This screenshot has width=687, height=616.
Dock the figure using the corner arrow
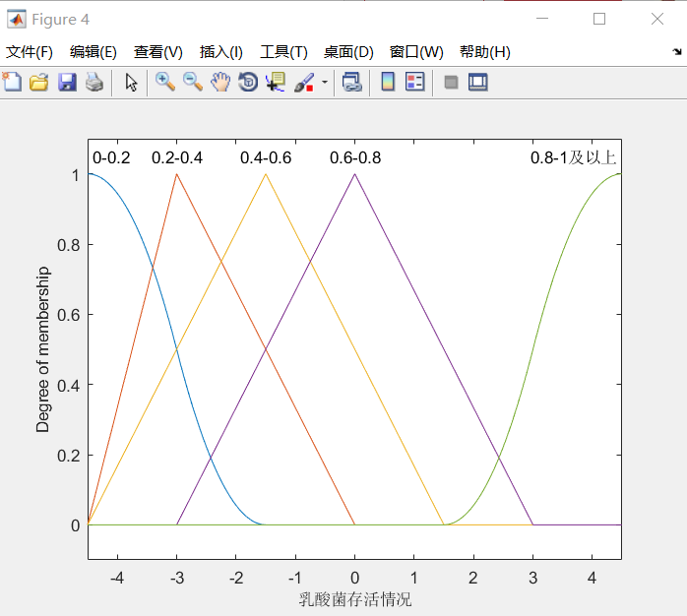pyautogui.click(x=677, y=52)
